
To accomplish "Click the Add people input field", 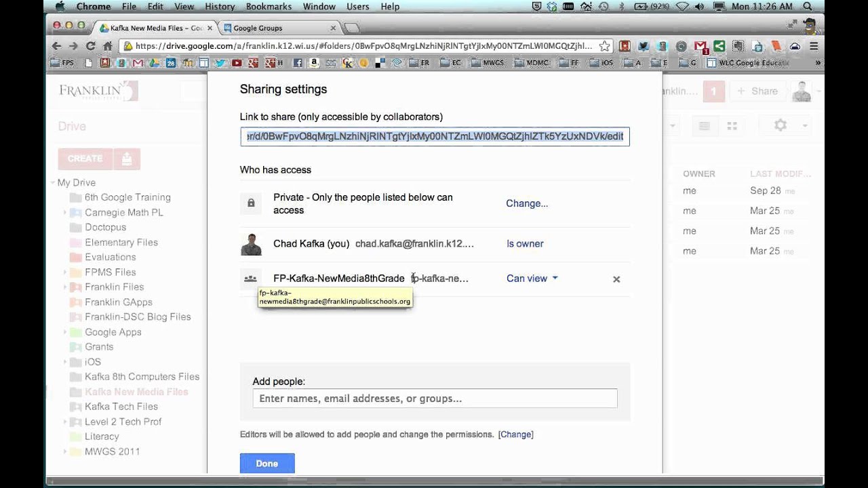I will [x=435, y=399].
